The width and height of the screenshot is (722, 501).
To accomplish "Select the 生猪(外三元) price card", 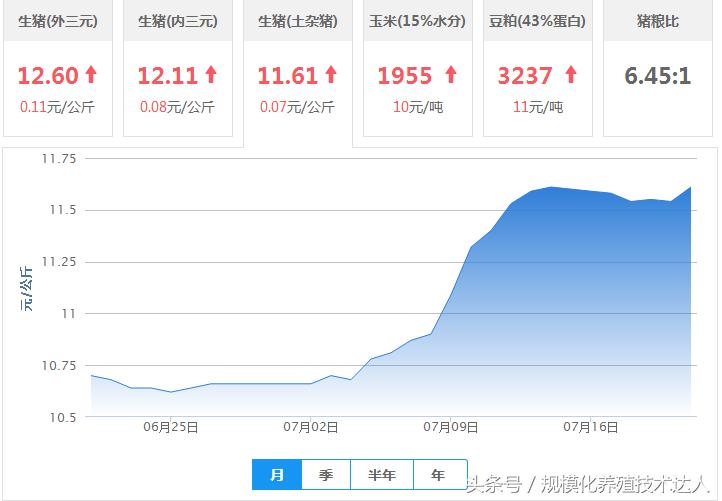I will pyautogui.click(x=58, y=68).
